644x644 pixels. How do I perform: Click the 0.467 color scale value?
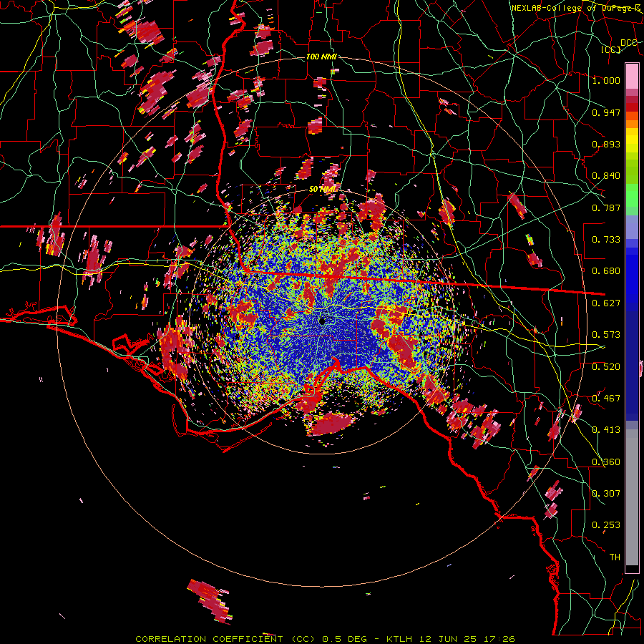[606, 399]
